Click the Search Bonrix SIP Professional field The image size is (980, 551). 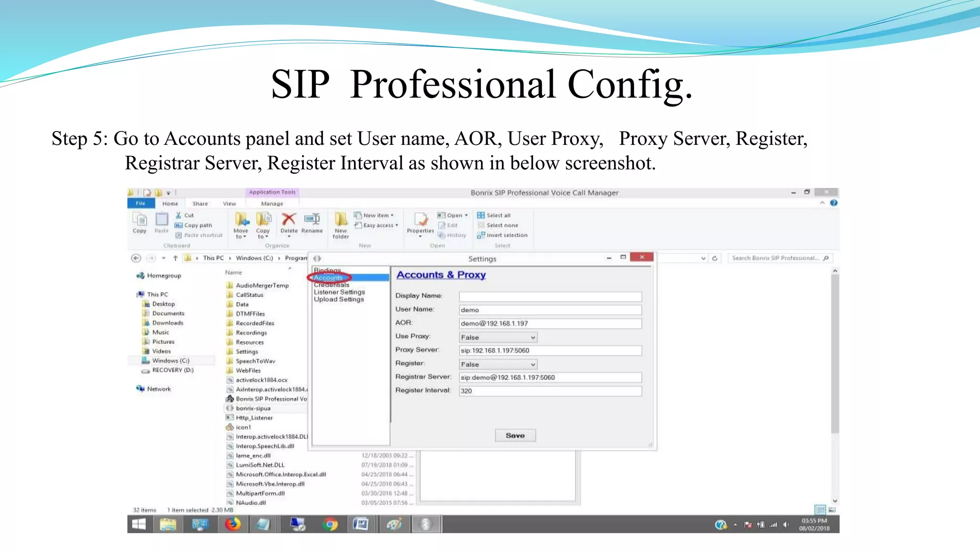[x=780, y=258]
